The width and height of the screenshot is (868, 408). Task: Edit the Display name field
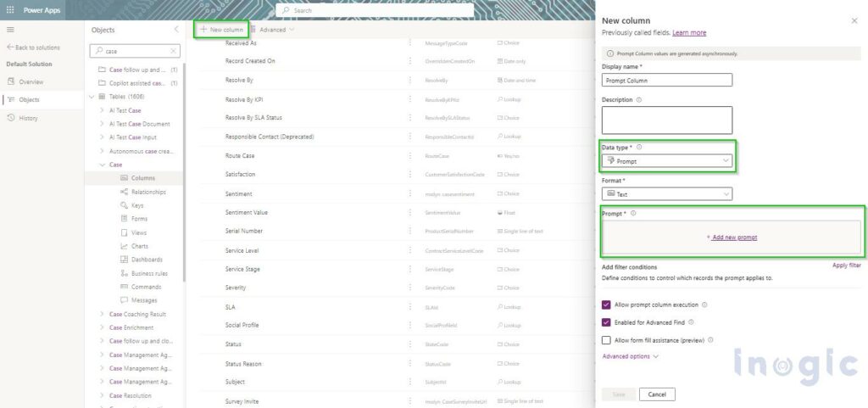tap(667, 81)
